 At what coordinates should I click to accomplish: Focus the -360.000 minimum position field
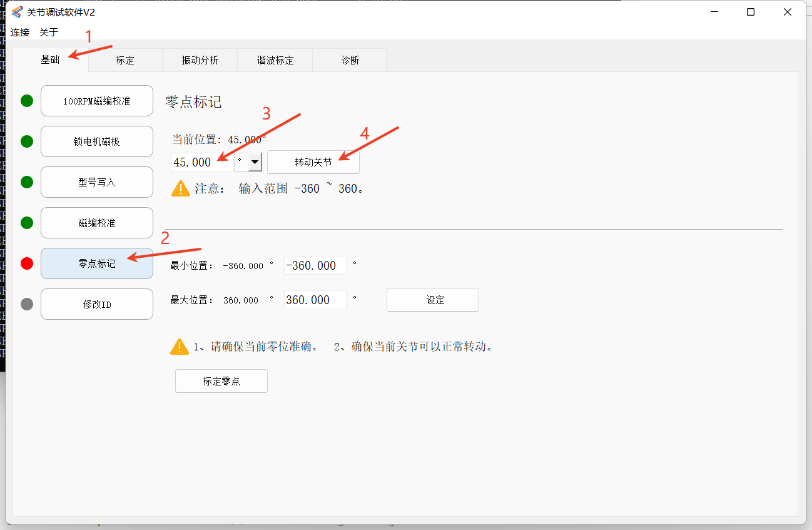315,265
